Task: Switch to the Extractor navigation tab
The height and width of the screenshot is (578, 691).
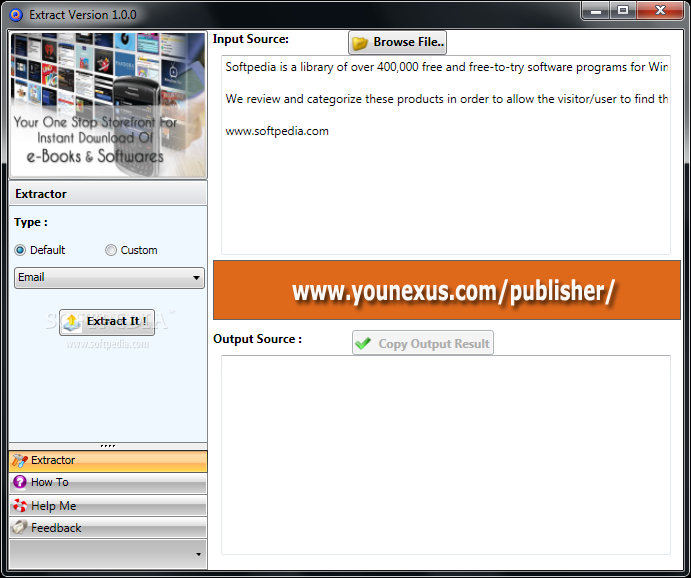Action: (x=108, y=461)
